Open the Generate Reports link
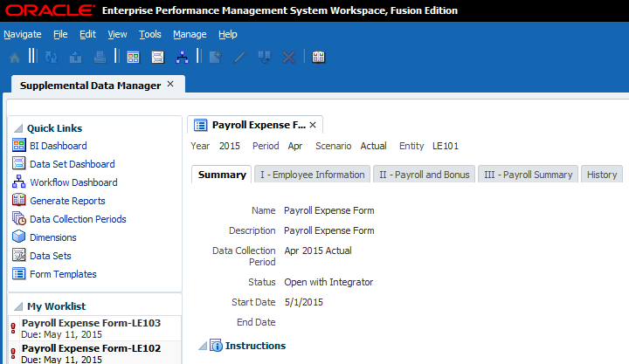Screen dimensions: 629x364 pyautogui.click(x=67, y=201)
